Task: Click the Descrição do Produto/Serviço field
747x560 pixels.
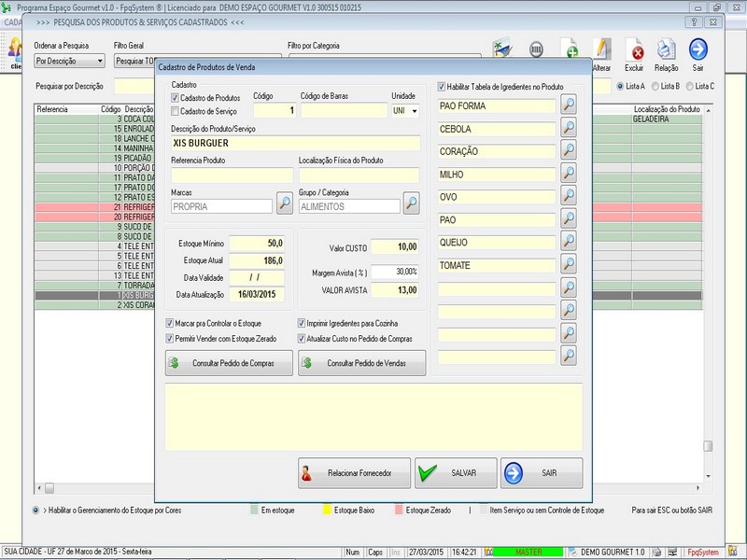Action: (295, 144)
